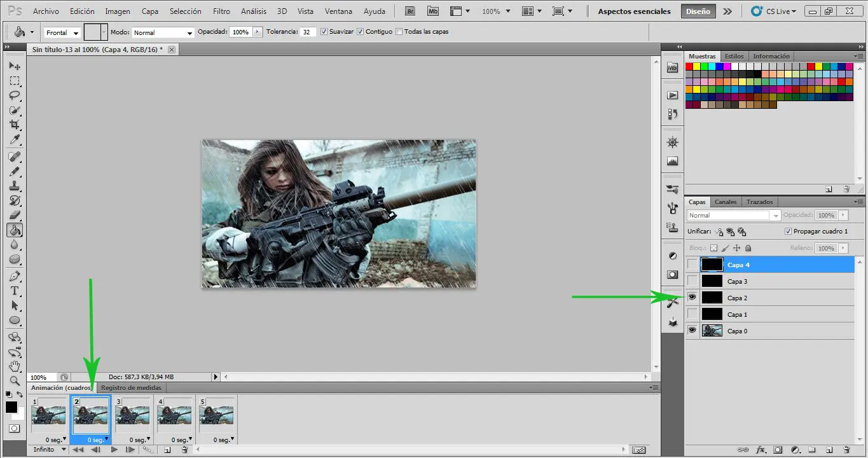Toggle the Contiguo checkbox
The image size is (868, 458).
361,32
